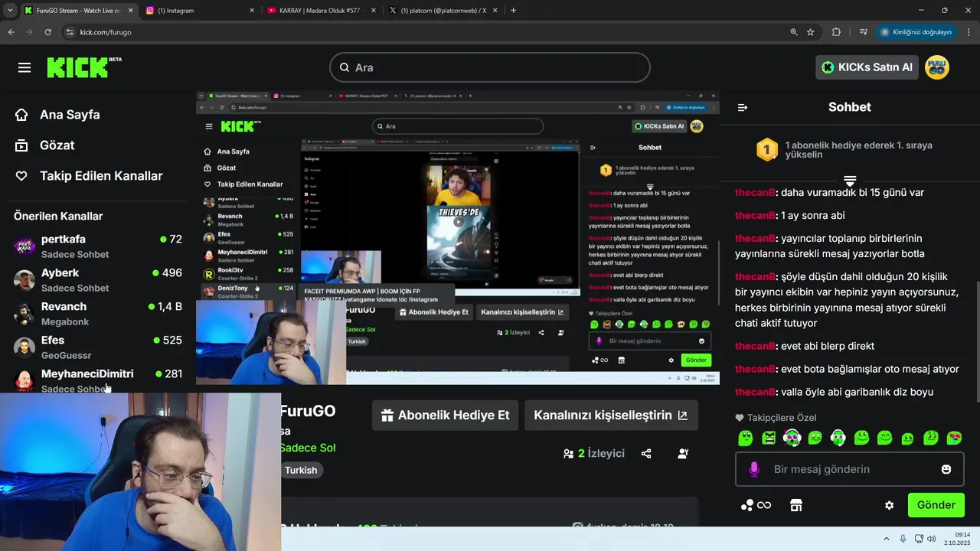This screenshot has height=551, width=980.
Task: Show hidden taskbar tray icons
Action: (887, 539)
